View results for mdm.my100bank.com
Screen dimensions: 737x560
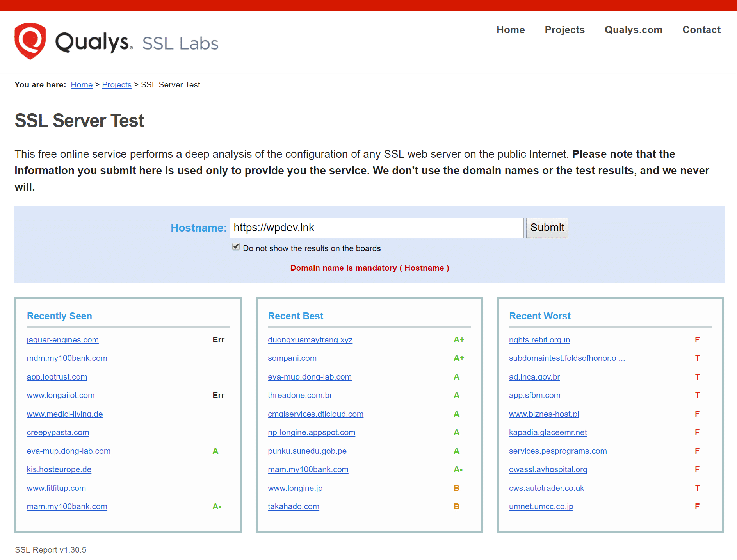[x=67, y=358]
